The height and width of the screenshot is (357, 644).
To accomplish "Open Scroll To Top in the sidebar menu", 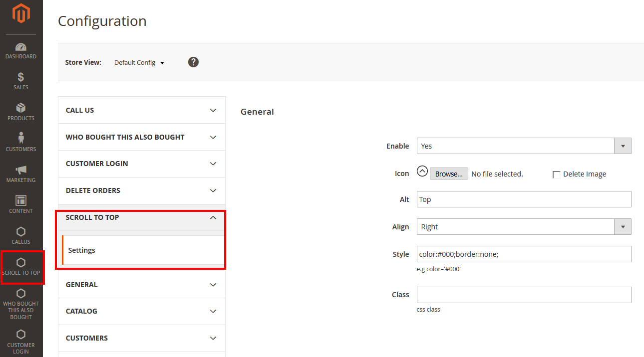I will tap(21, 267).
